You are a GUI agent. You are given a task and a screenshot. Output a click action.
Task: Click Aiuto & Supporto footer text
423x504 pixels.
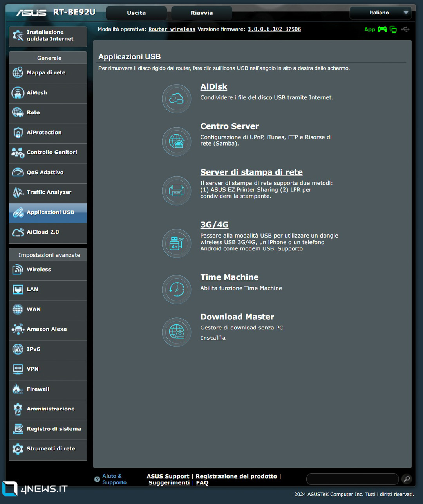click(114, 479)
